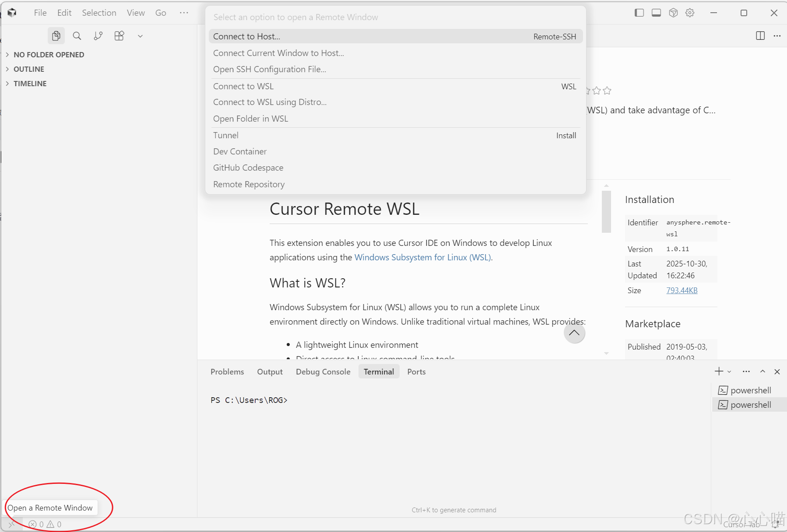Click the Cursor Remote WSL heading
The width and height of the screenshot is (787, 532).
pos(344,209)
